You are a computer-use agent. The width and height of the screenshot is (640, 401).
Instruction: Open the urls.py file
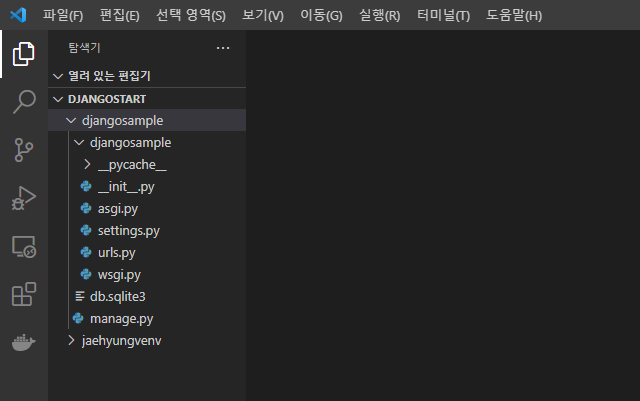(x=117, y=253)
